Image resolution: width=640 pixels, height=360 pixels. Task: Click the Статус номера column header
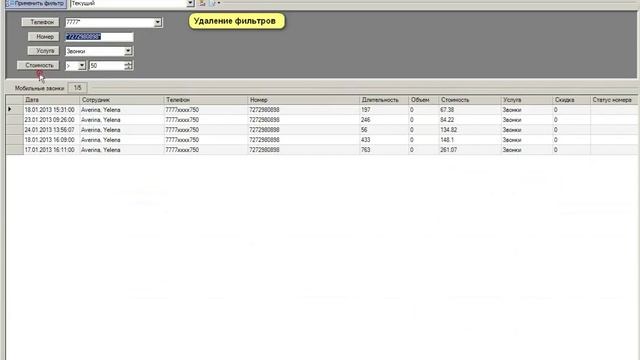(x=614, y=100)
